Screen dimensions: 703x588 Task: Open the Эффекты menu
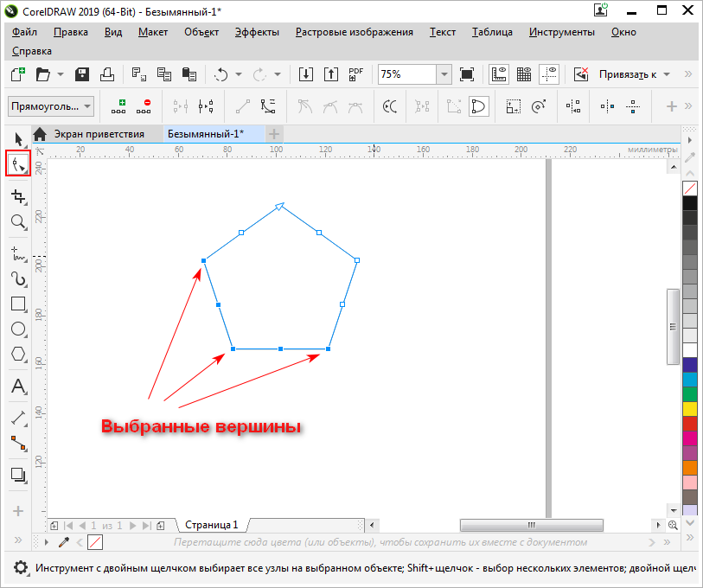(257, 32)
